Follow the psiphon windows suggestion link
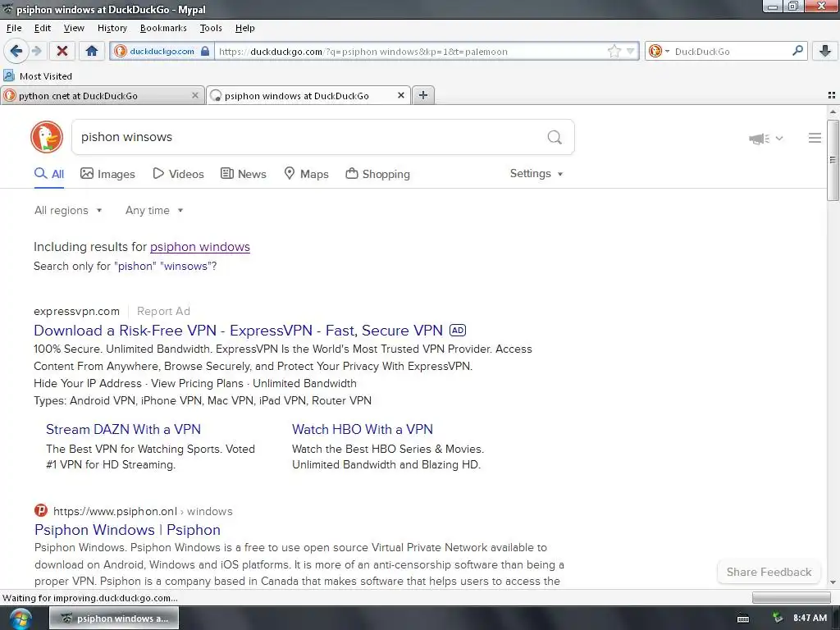 (x=200, y=247)
